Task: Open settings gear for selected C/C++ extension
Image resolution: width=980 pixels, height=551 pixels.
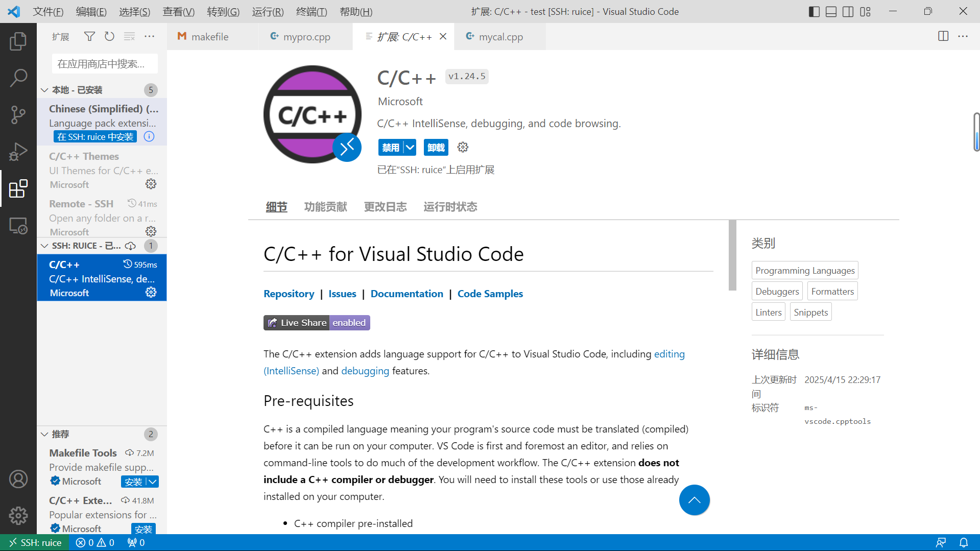Action: pos(151,292)
